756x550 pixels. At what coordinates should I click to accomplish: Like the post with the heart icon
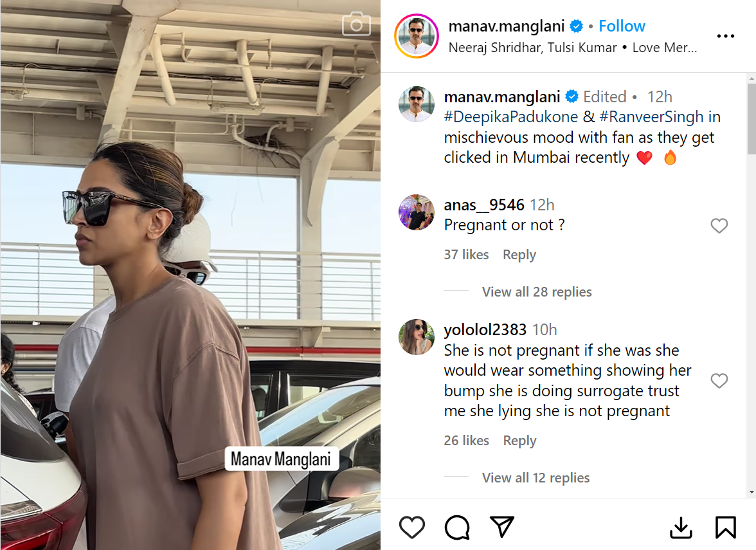(x=412, y=527)
